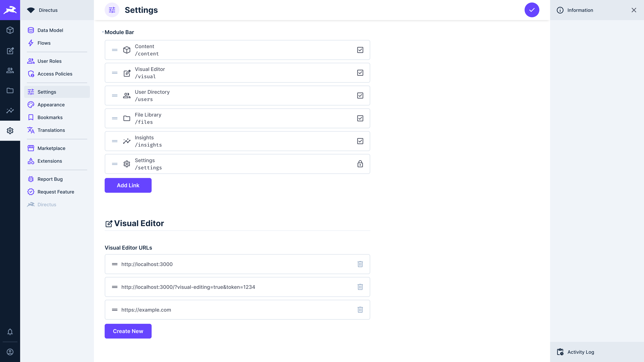Delete the https://example.com URL entry
The width and height of the screenshot is (644, 362).
pyautogui.click(x=360, y=309)
